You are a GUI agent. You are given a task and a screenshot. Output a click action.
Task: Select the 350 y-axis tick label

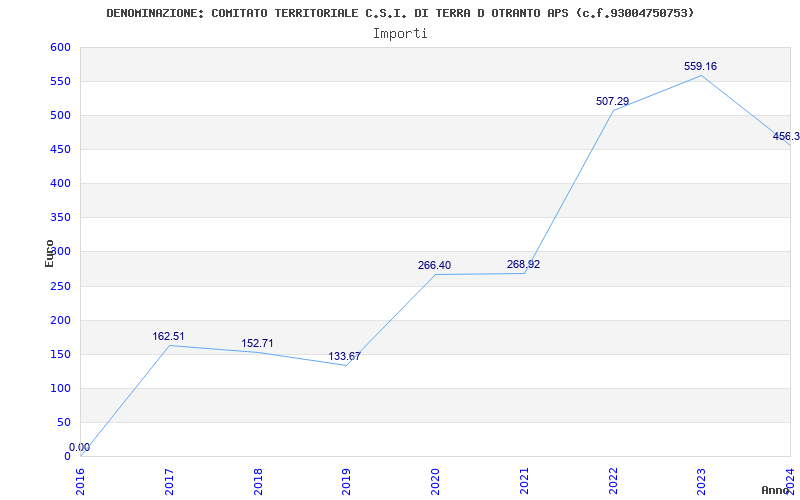[60, 218]
